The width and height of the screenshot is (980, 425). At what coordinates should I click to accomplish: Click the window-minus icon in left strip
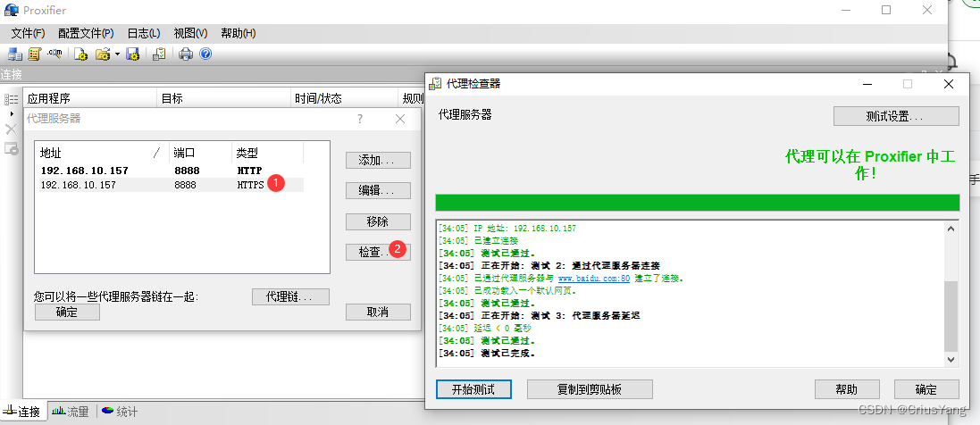pos(12,149)
